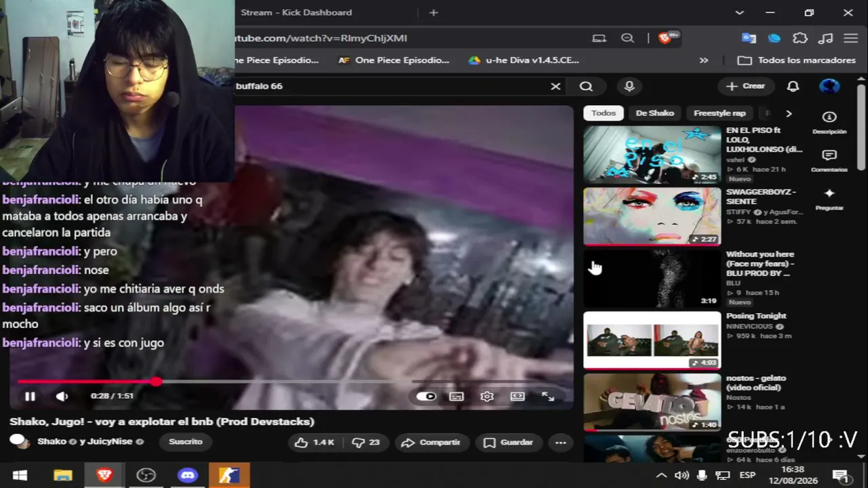Toggle subtitles in the video player
This screenshot has width=868, height=488.
pos(456,396)
